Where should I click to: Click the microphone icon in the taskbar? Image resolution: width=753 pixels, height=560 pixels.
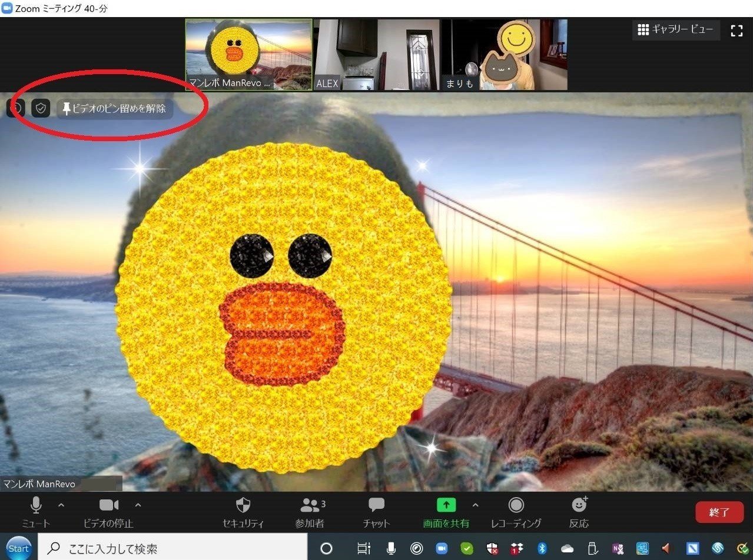pyautogui.click(x=391, y=548)
